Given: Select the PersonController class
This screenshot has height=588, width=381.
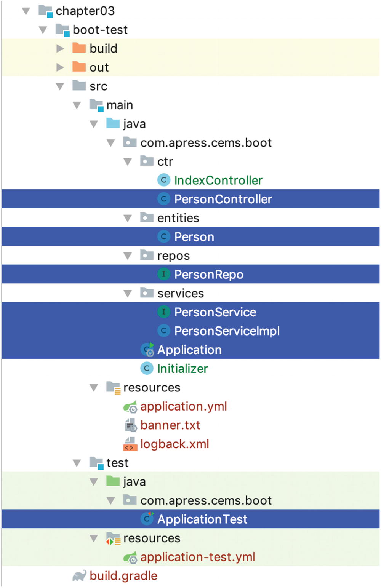Looking at the screenshot, I should pos(190,199).
